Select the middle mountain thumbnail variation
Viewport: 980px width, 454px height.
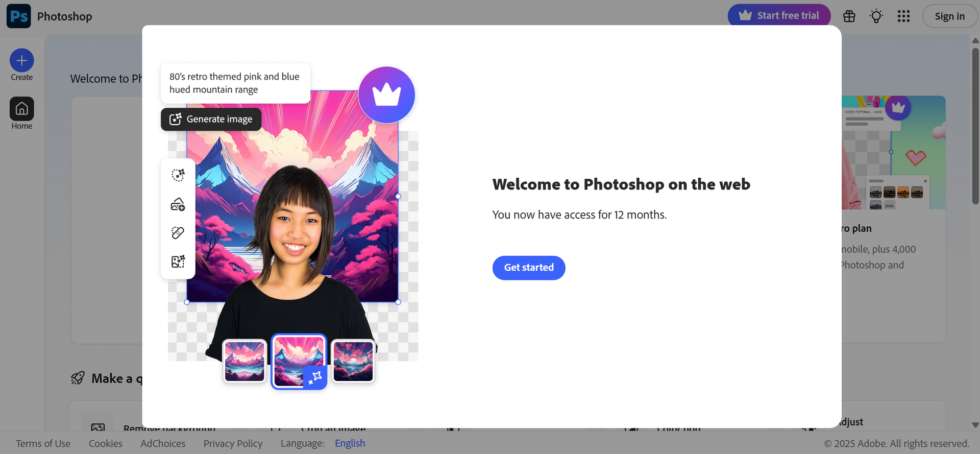pyautogui.click(x=299, y=361)
